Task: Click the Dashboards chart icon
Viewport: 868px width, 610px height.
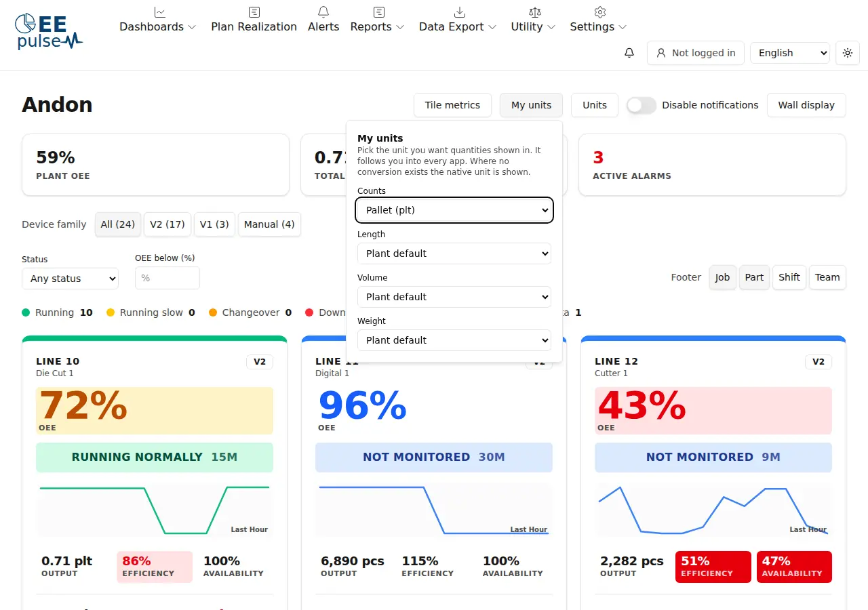Action: point(159,12)
